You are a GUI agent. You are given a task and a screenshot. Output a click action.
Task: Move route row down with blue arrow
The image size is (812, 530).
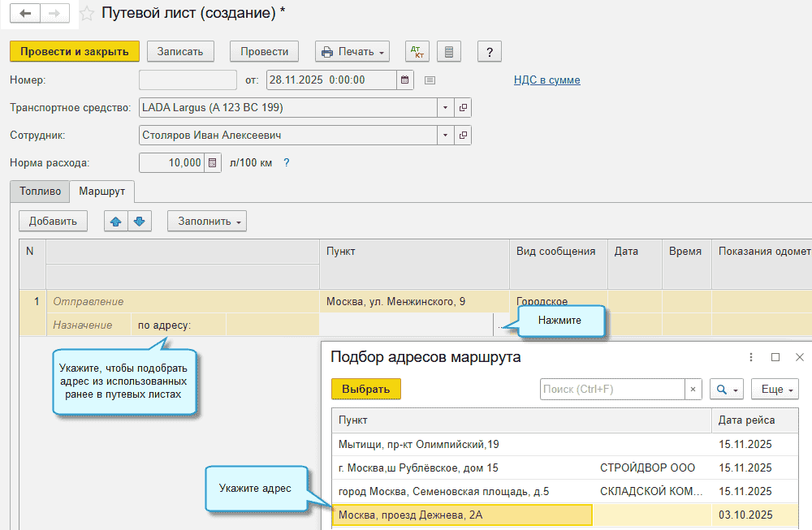(140, 222)
